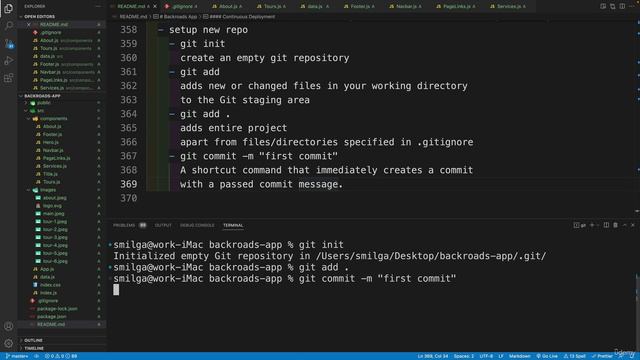Viewport: 640px width, 360px height.
Task: Switch to the Footer.js editor tab
Action: tap(360, 7)
